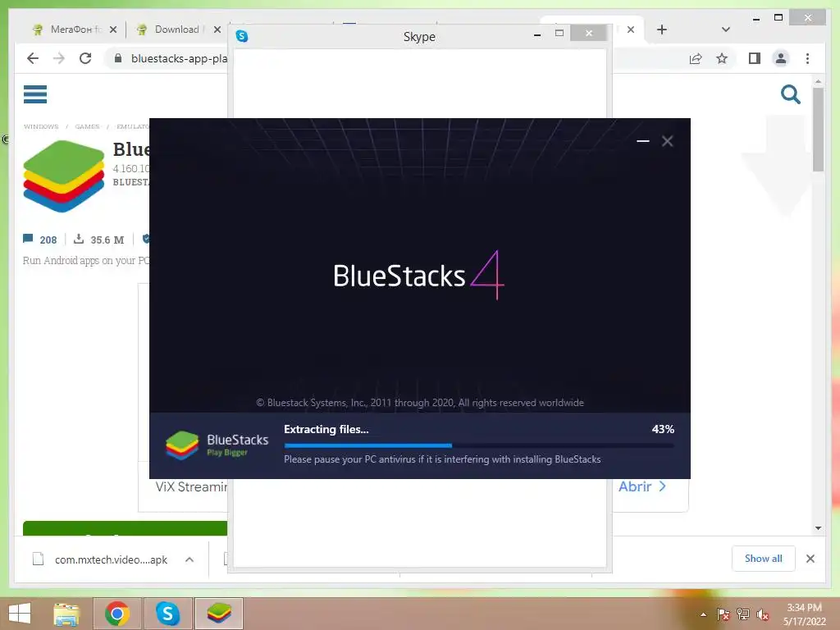Click the Chrome forward arrow

59,58
